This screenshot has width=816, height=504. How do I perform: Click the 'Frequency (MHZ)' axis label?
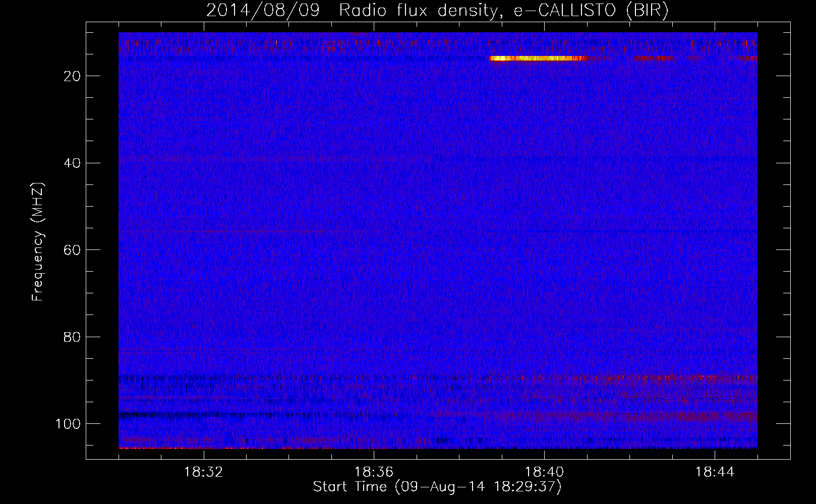38,242
